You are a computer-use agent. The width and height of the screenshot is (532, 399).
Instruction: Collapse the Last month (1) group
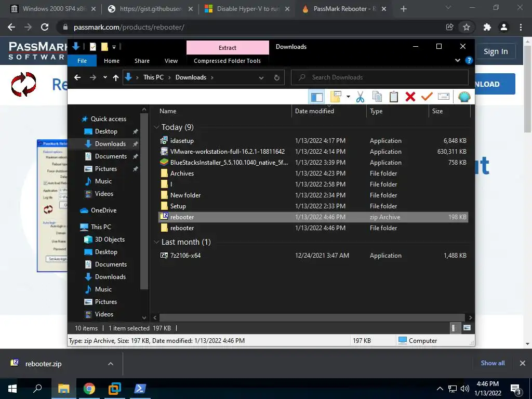click(x=156, y=242)
